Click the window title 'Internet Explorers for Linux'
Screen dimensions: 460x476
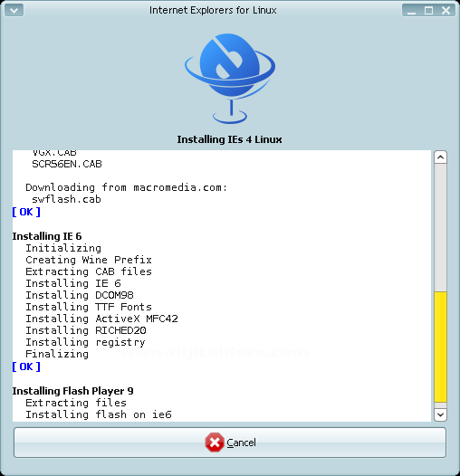point(213,10)
